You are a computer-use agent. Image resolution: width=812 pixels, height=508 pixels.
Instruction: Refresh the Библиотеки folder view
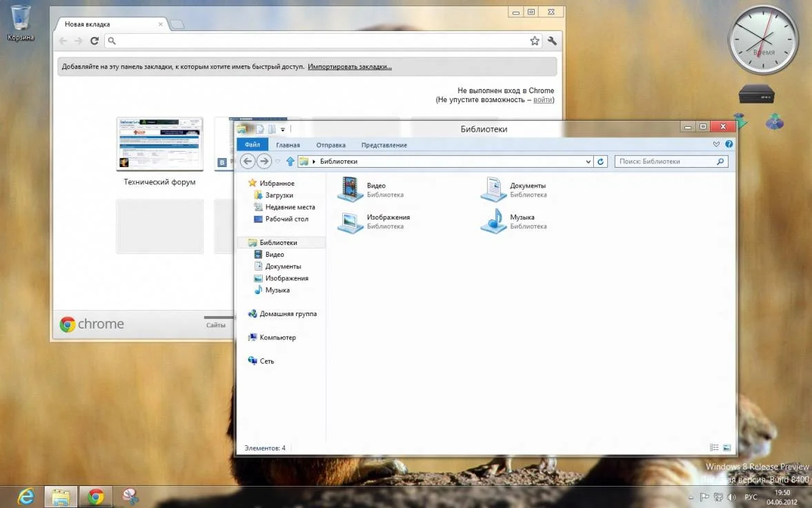coord(601,162)
